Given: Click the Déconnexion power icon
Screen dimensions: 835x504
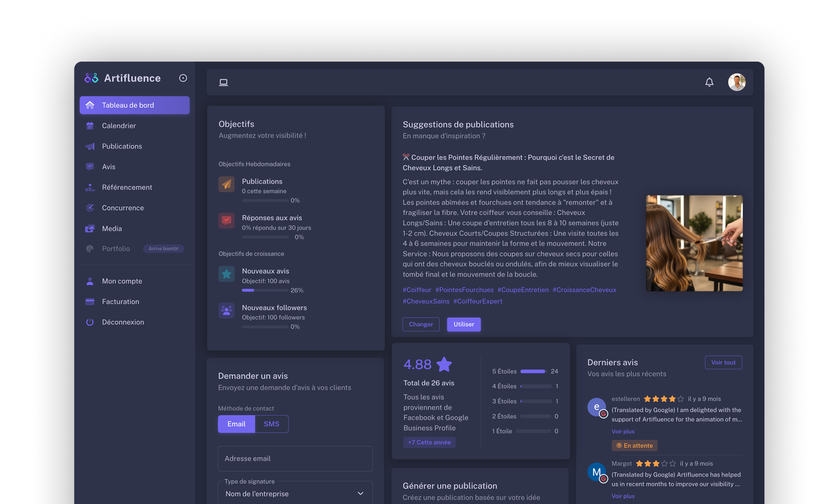Looking at the screenshot, I should (x=90, y=322).
